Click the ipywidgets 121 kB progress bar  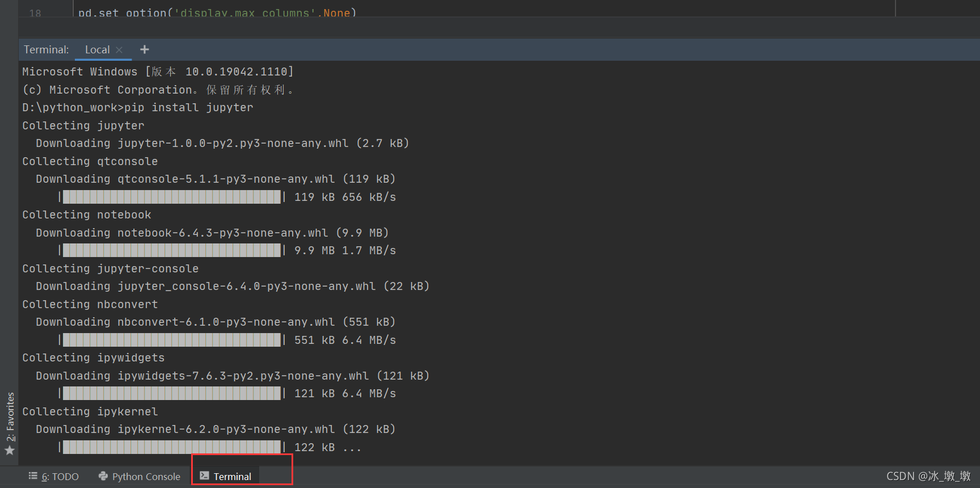(172, 393)
